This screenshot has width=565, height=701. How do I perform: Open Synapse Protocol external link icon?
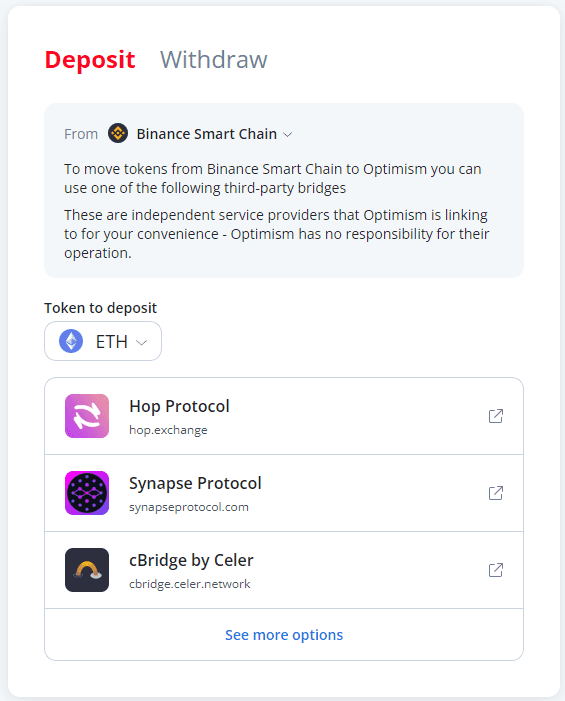click(496, 493)
